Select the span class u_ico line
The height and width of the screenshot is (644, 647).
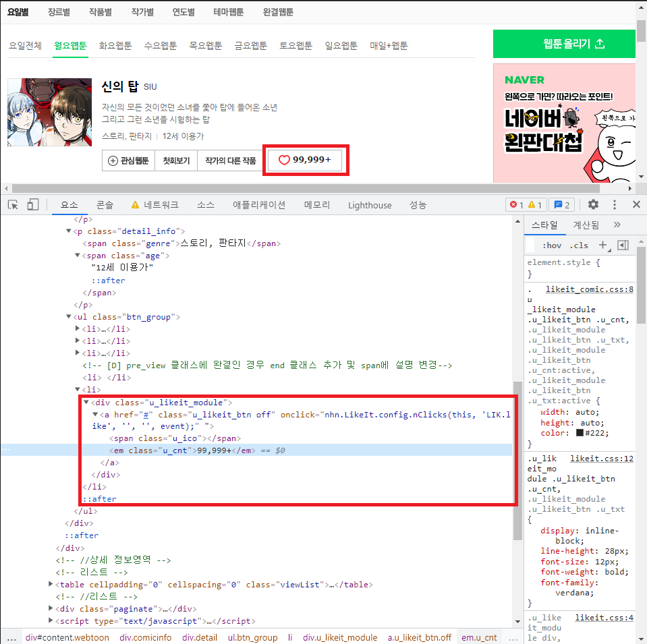(175, 438)
